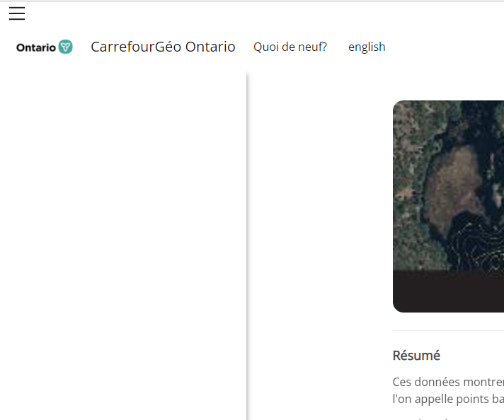Click the blank header area right of english
Screen dimensions: 504x420
coord(445,47)
